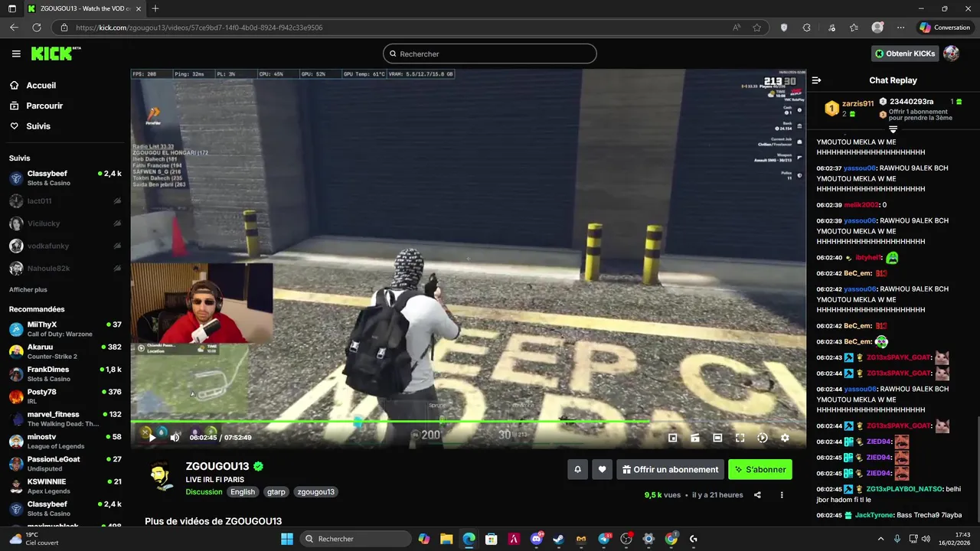Refresh the browser page
This screenshot has width=980, height=551.
coord(36,28)
